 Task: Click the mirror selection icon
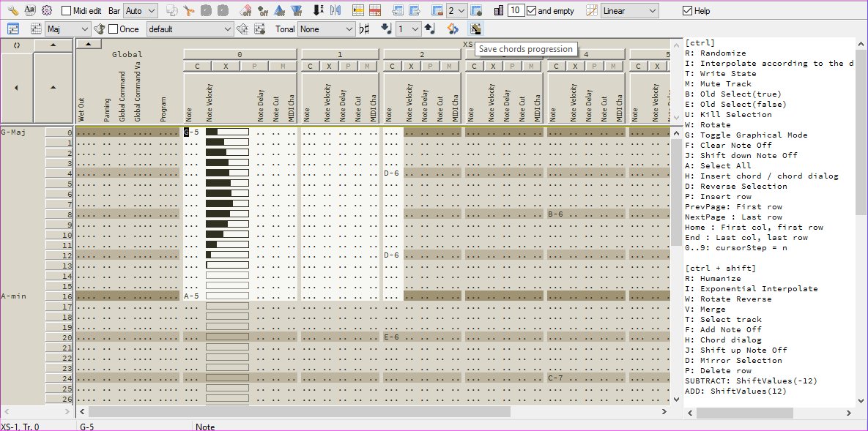pos(335,10)
